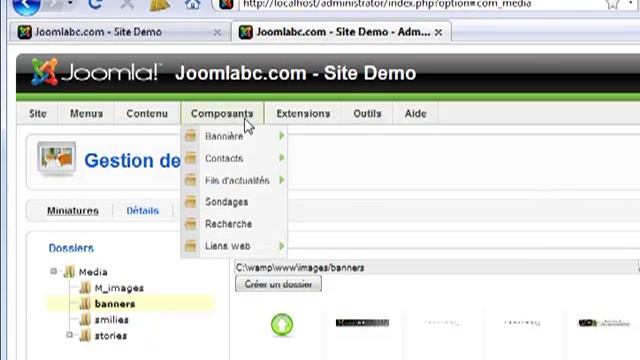The image size is (640, 360).
Task: Click the Dossiers heading
Action: point(71,248)
